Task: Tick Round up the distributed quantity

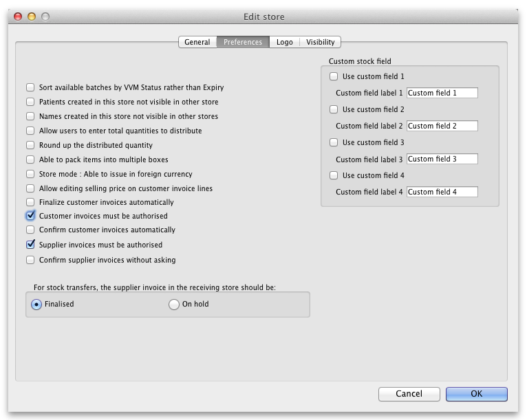Action: (30, 145)
